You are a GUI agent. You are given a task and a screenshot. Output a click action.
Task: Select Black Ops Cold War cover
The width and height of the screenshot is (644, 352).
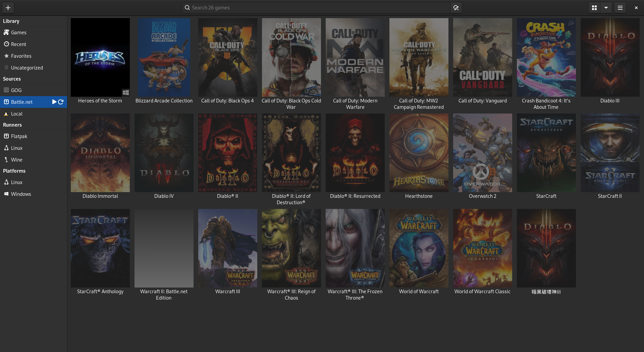coord(291,57)
